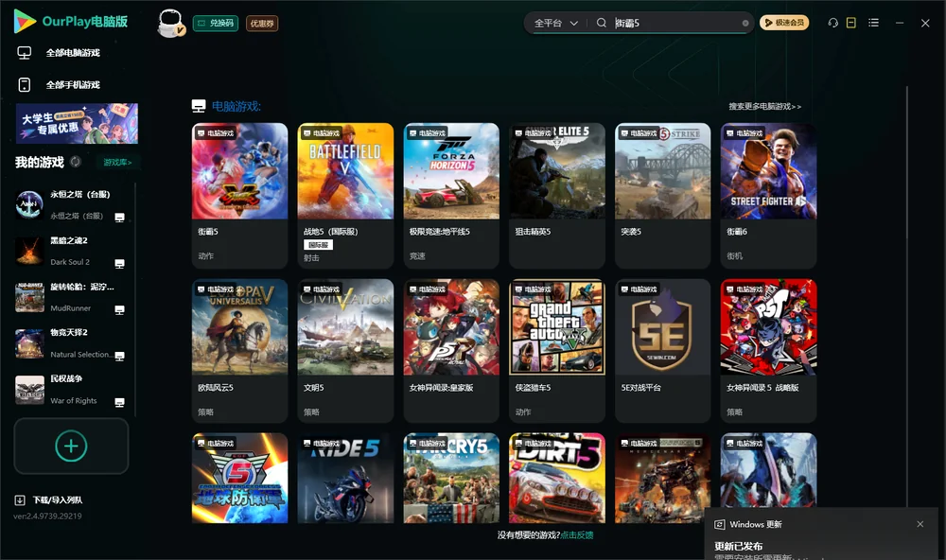Image resolution: width=946 pixels, height=560 pixels.
Task: Open the 街霸6 Street Fighter card
Action: 768,196
